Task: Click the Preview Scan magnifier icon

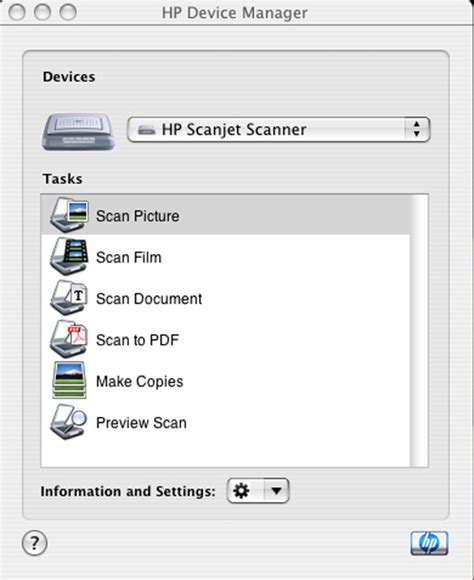Action: pyautogui.click(x=69, y=422)
